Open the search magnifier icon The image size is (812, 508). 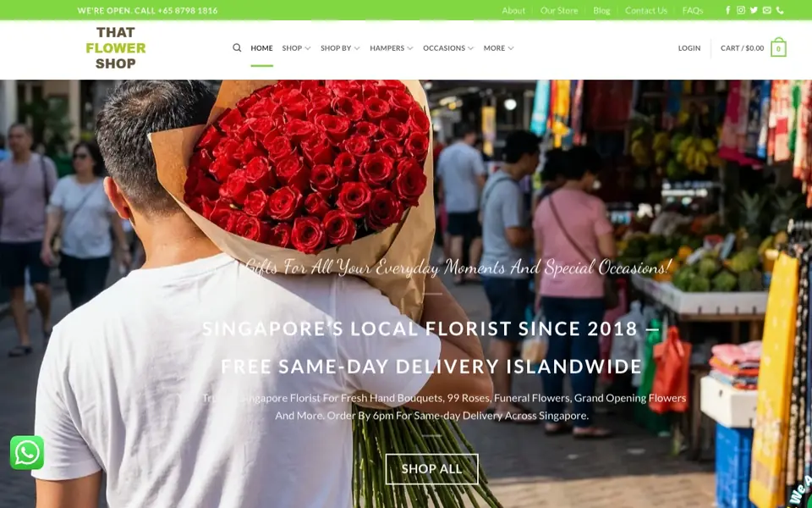point(237,47)
